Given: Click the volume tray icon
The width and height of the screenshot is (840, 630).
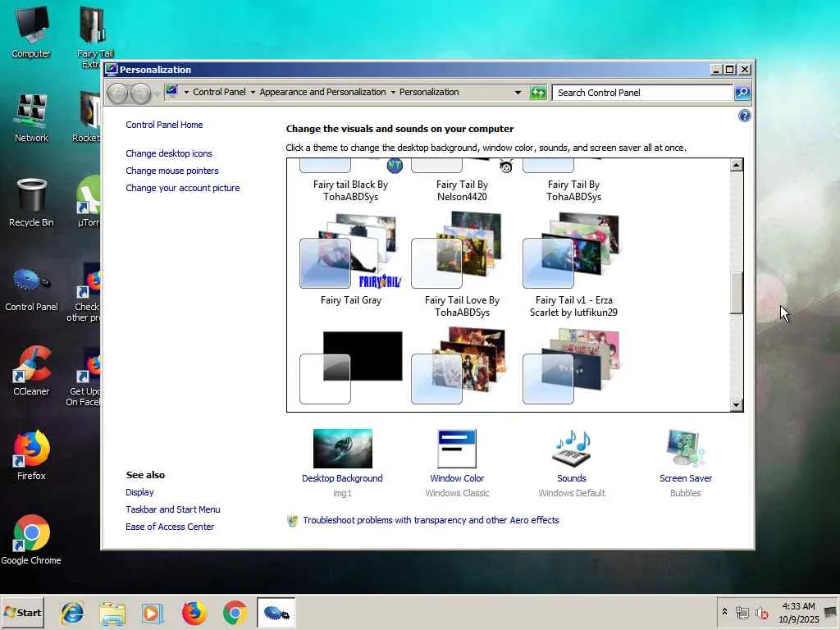Looking at the screenshot, I should coord(761,612).
